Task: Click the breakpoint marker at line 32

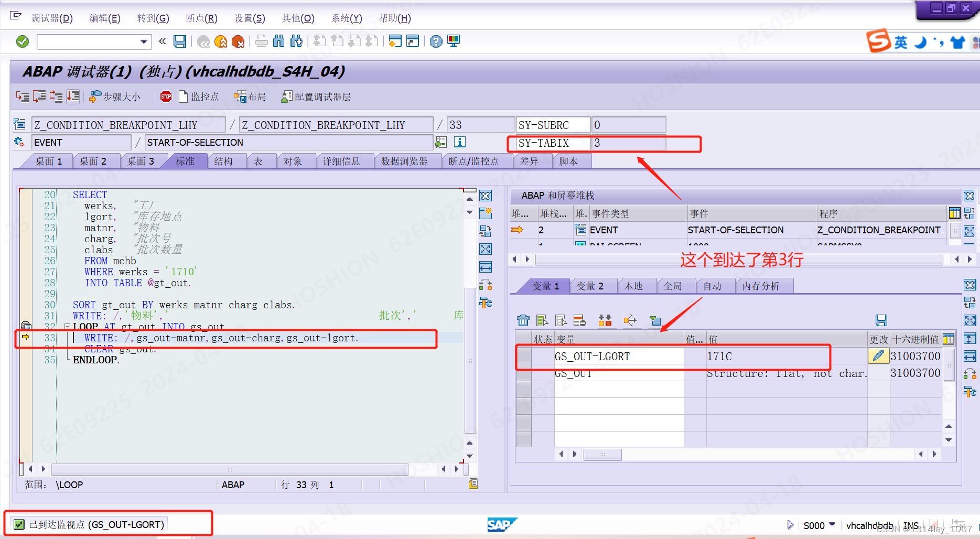Action: click(26, 326)
